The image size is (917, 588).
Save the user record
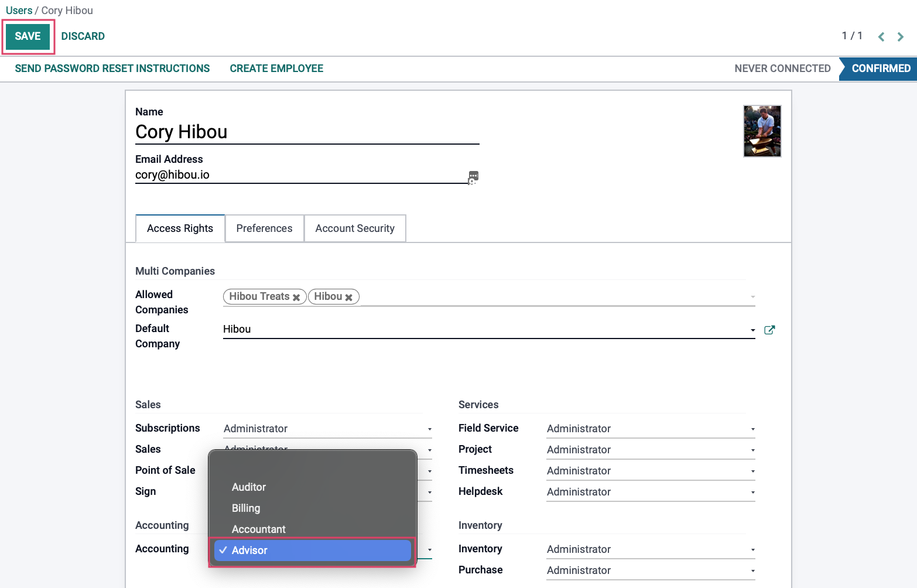(x=28, y=36)
